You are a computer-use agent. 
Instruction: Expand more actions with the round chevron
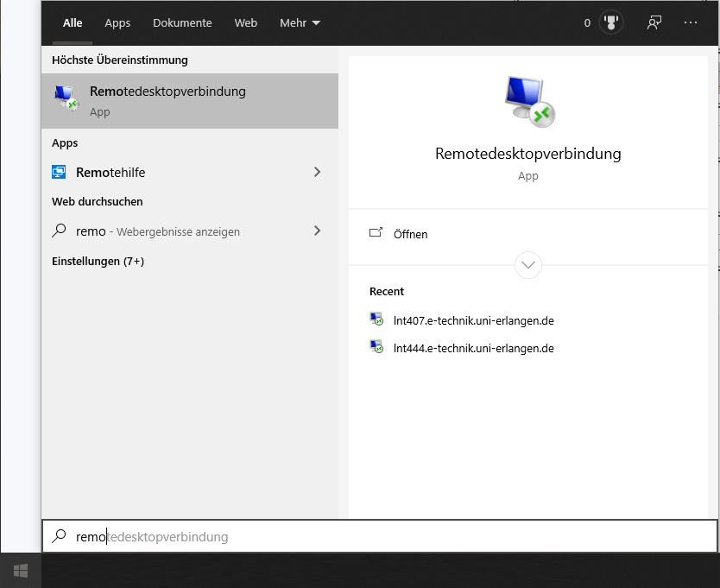528,265
